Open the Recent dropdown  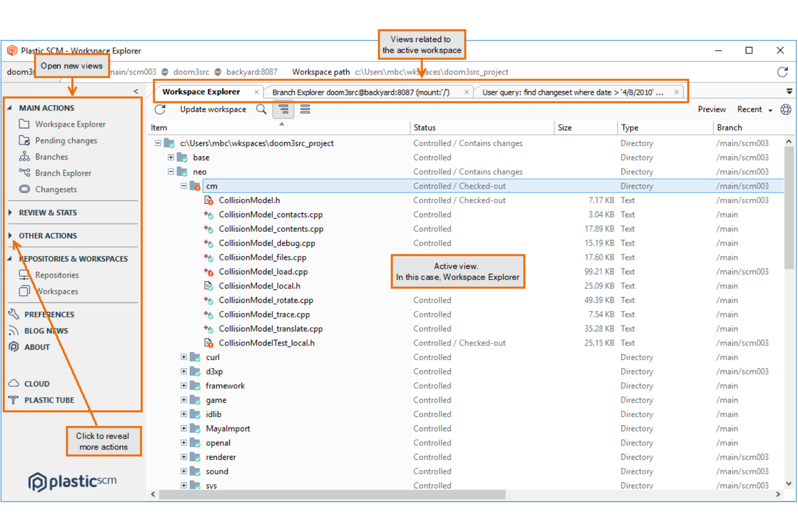[x=754, y=109]
